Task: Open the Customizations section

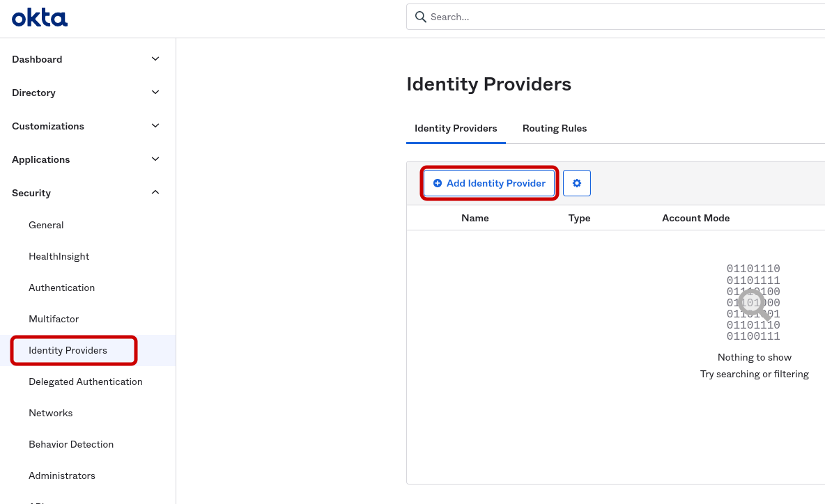Action: 48,126
